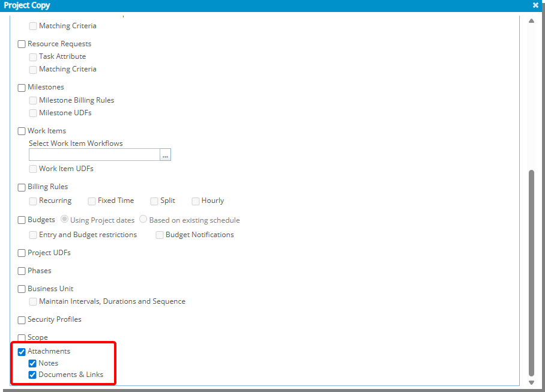The image size is (545, 392).
Task: Enable Milestone Billing Rules copying
Action: tap(32, 100)
